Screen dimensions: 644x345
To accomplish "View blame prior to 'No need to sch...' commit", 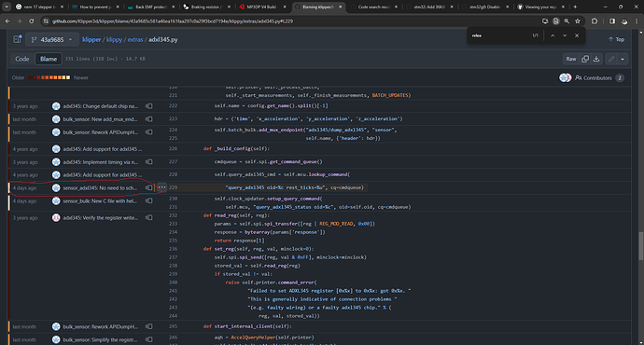I will (148, 187).
